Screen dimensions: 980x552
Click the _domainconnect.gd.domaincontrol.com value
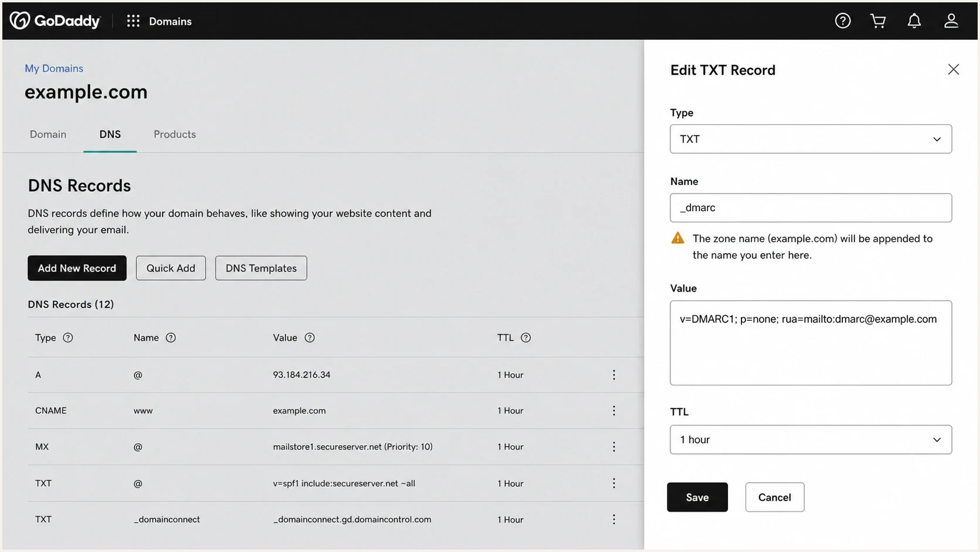point(352,520)
